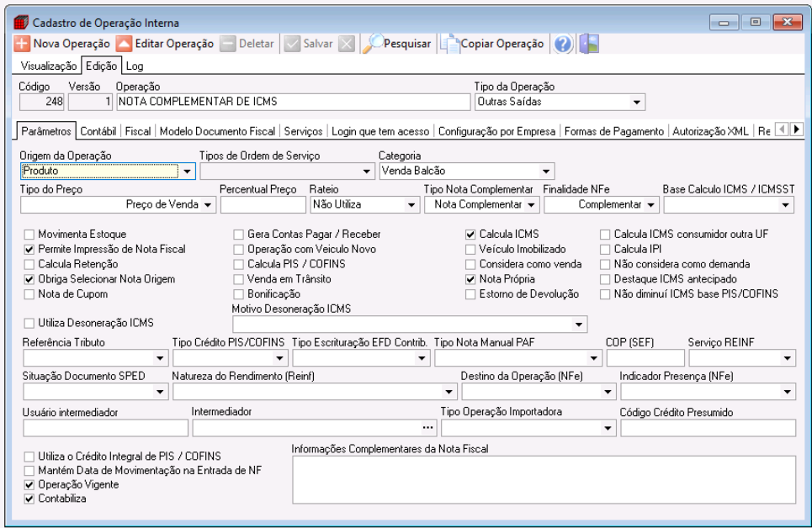Open Formas de Pagamento tab
Viewport: 812px width, 528px height.
coord(614,131)
